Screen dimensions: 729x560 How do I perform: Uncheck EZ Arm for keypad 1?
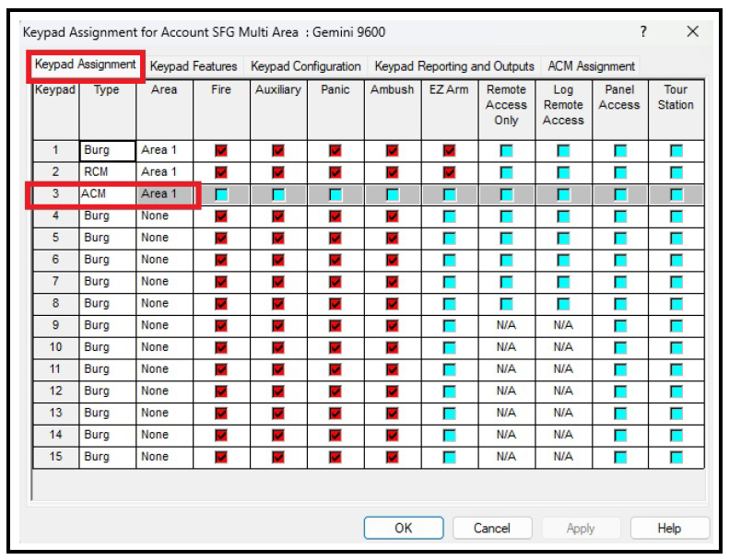point(450,150)
